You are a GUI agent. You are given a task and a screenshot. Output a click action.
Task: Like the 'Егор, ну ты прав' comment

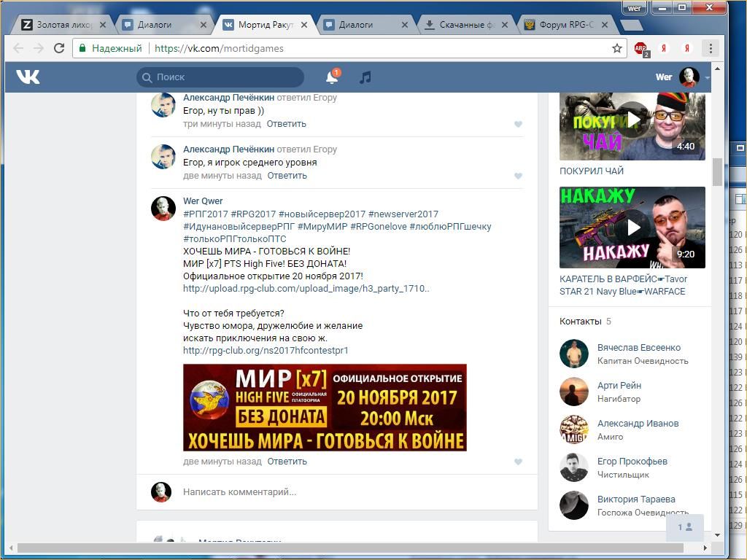tap(518, 124)
